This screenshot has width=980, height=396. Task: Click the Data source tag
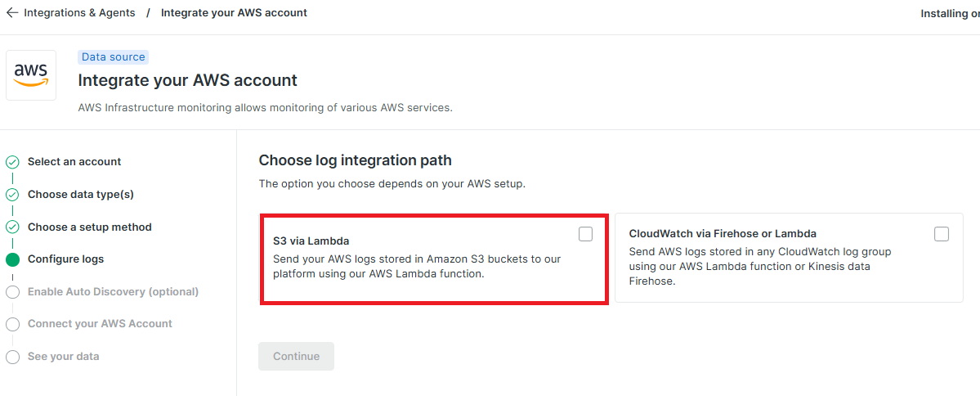113,57
